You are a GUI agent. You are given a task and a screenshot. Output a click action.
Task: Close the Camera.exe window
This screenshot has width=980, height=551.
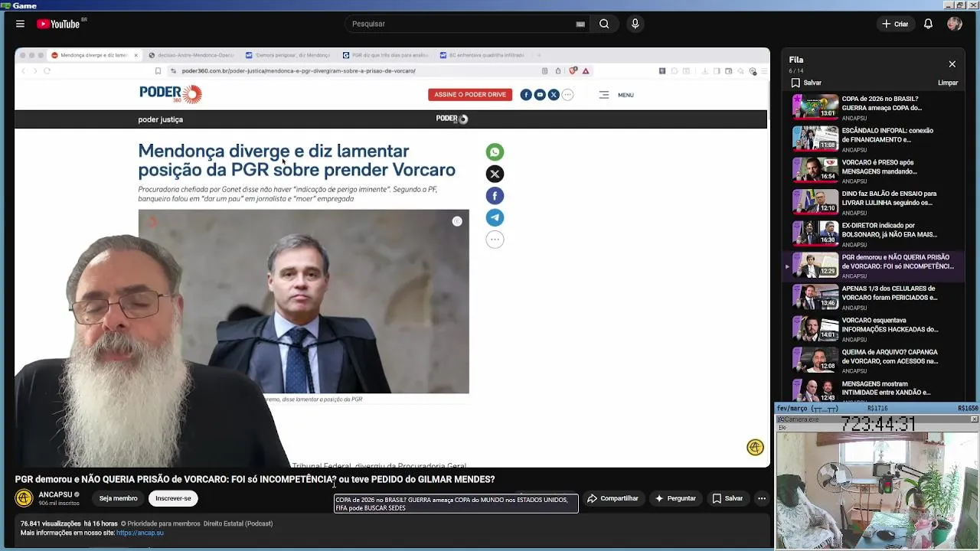[974, 419]
